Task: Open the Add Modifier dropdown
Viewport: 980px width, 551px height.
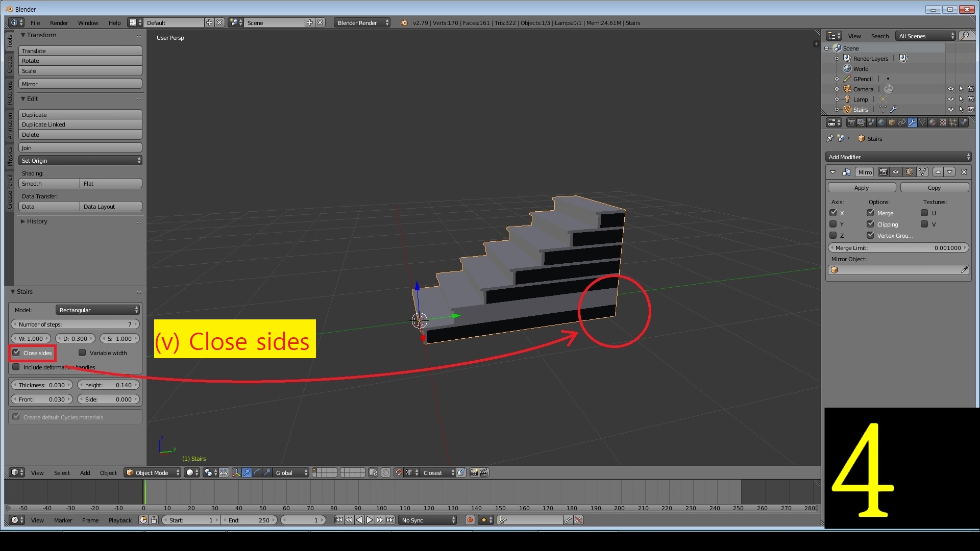Action: tap(898, 157)
